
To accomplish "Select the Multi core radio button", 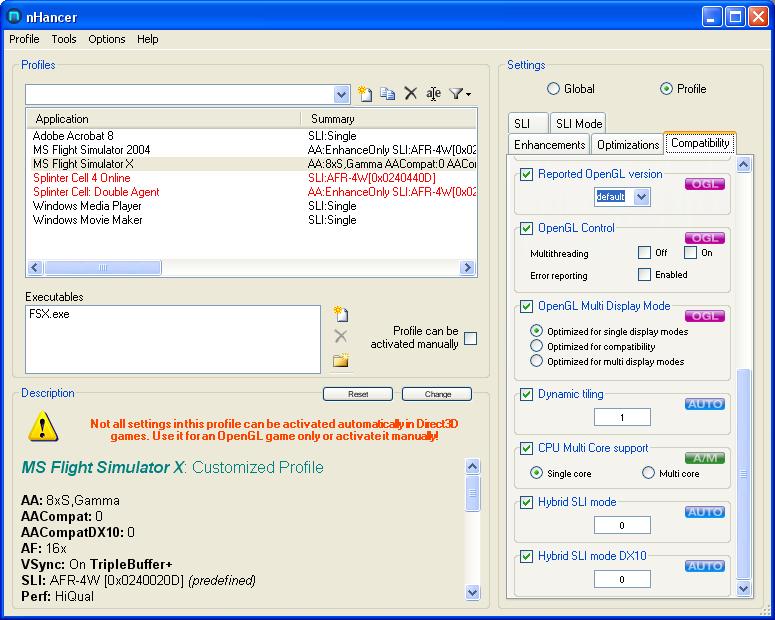I will click(648, 473).
